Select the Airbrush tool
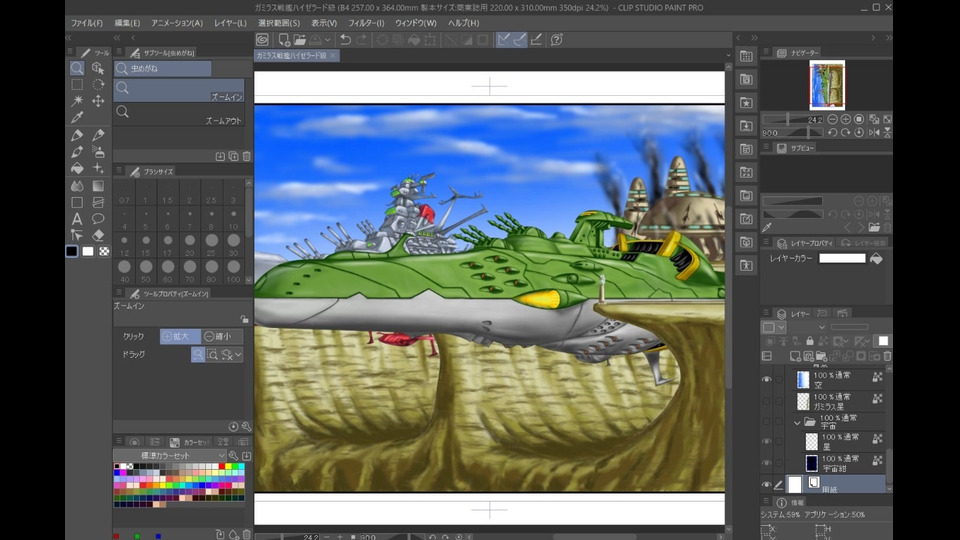 [x=98, y=151]
